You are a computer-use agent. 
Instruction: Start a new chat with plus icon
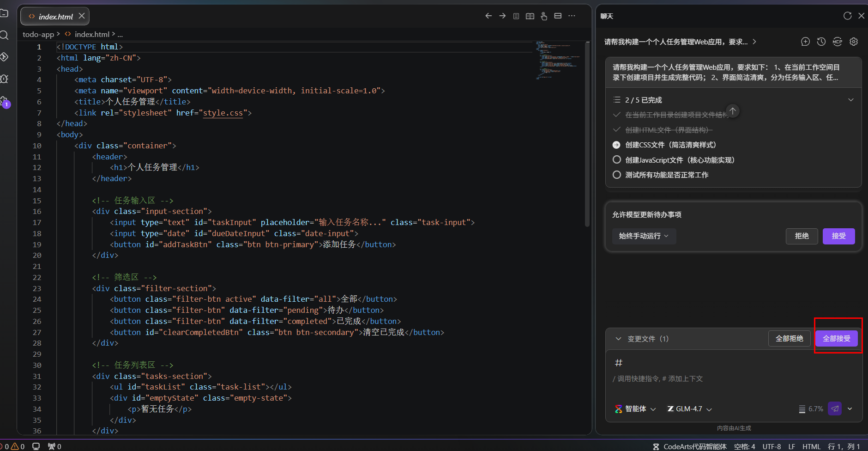coord(805,42)
